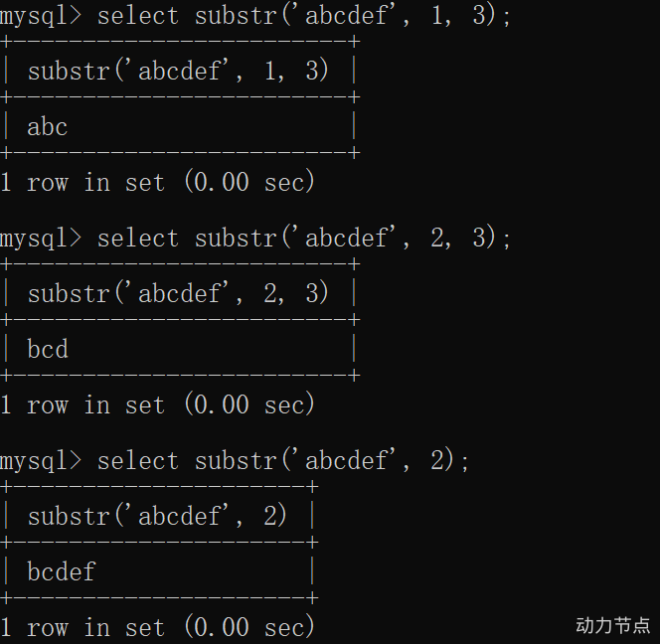The width and height of the screenshot is (660, 644).
Task: Select the command substr('abcdef', 2); line
Action: [283, 460]
